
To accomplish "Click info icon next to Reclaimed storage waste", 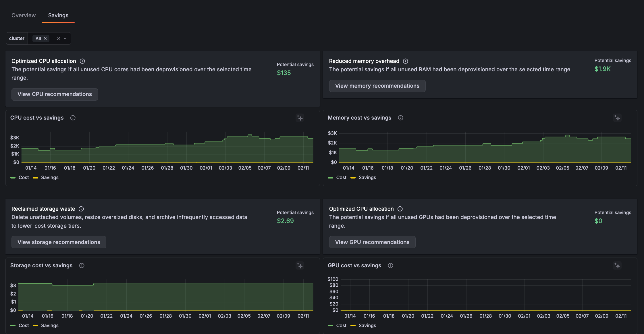I will (81, 209).
